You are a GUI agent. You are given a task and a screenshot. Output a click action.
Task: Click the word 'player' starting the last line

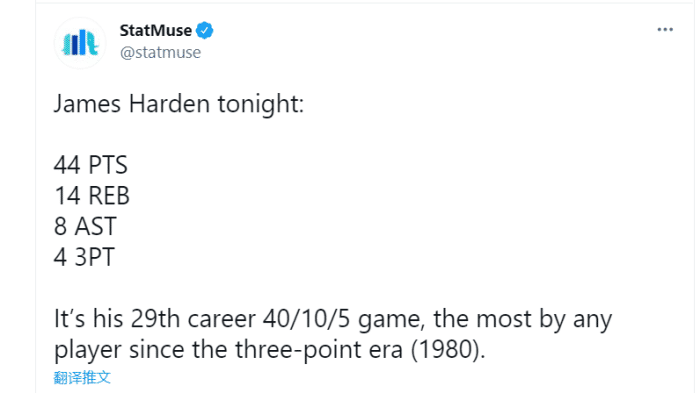click(88, 351)
